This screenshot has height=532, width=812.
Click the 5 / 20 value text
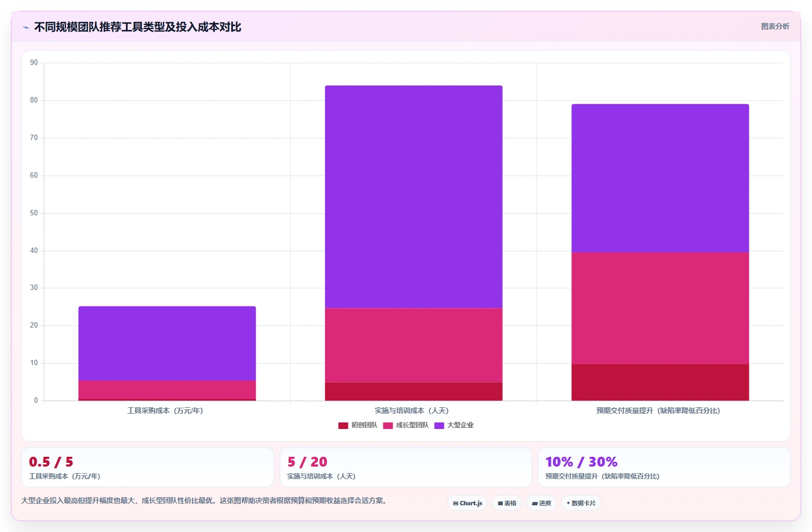pyautogui.click(x=308, y=462)
